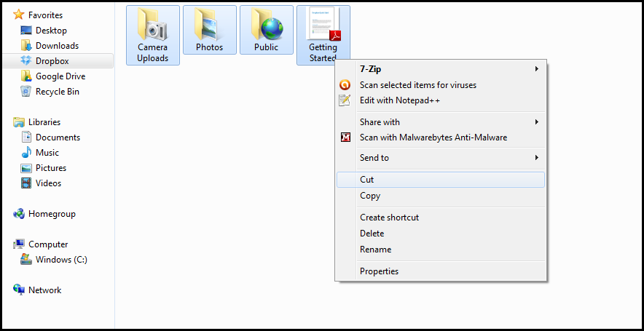Select Dropbox label in navigation pane
644x331 pixels.
[x=52, y=60]
